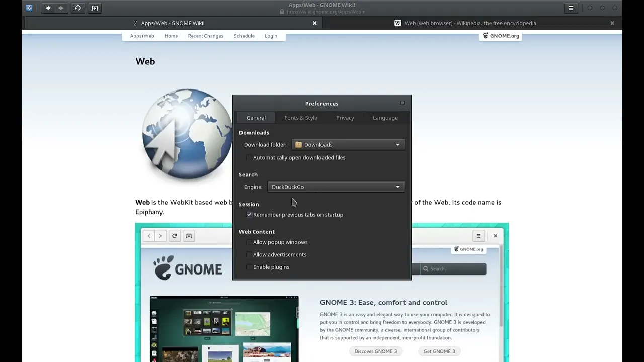The image size is (644, 362).
Task: Switch to the Wikipedia Web browser tab
Action: click(470, 23)
